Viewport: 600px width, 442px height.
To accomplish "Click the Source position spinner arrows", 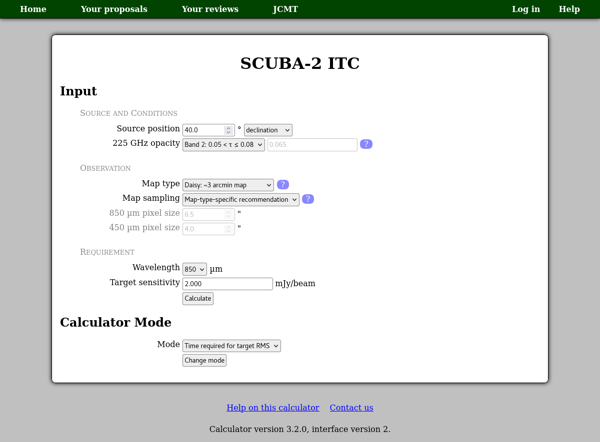I will (x=228, y=130).
